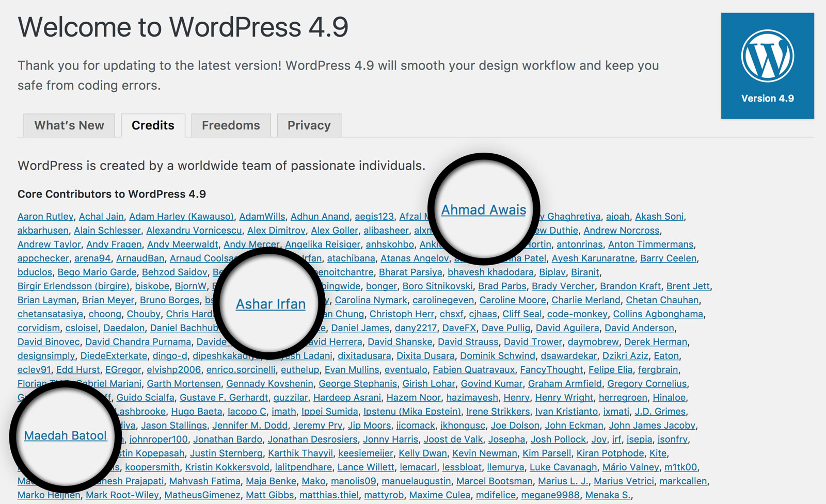Click Brent Jett link
This screenshot has width=826, height=504.
(688, 286)
